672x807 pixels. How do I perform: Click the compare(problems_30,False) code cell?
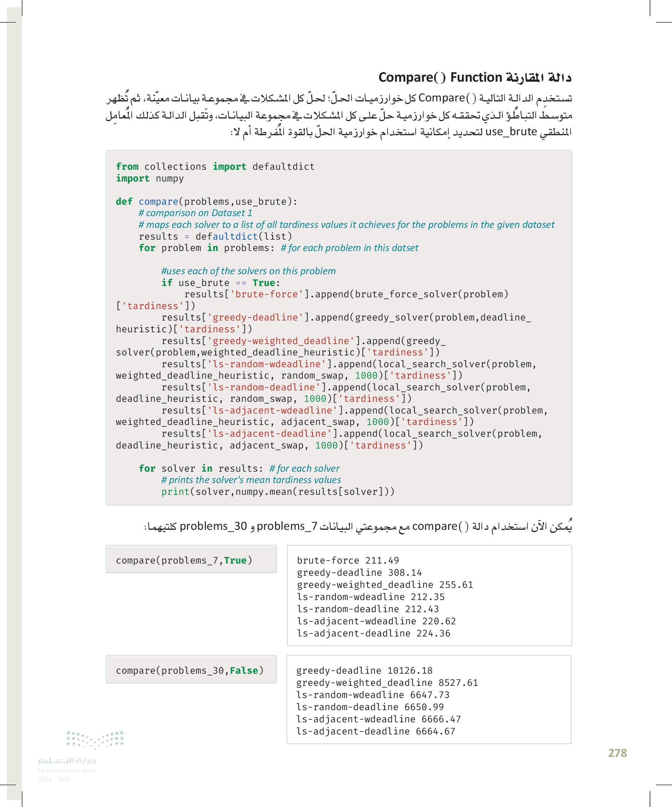pos(190,671)
